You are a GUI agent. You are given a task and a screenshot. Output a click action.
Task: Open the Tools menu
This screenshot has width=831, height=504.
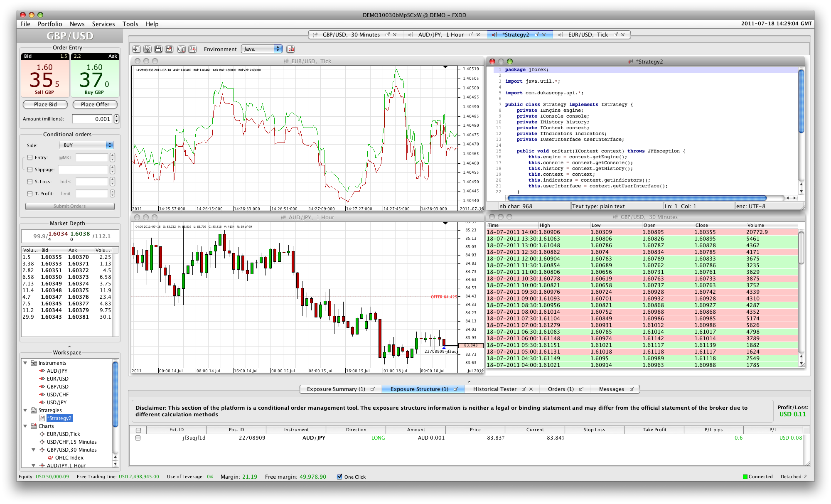coord(130,24)
